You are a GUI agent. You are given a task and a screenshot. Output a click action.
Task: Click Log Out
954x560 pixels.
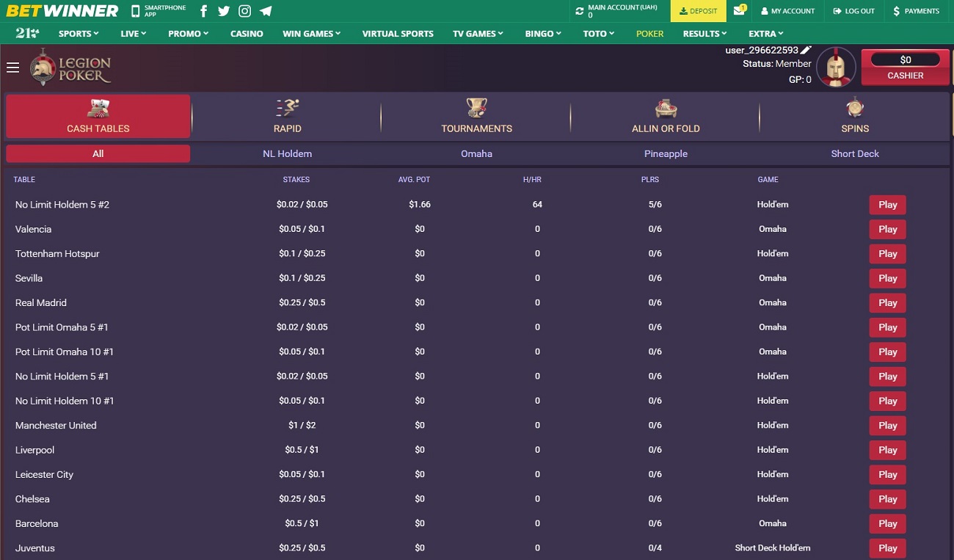(x=854, y=11)
